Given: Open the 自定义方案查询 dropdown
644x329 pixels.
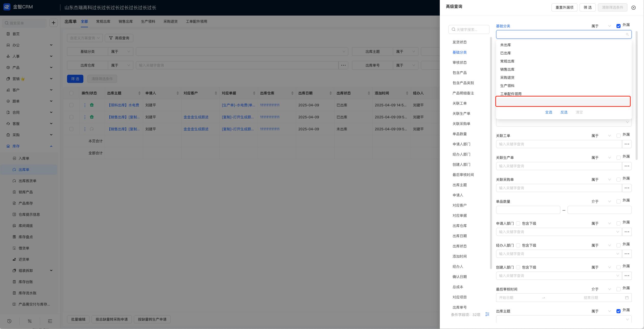Looking at the screenshot, I should coord(85,38).
